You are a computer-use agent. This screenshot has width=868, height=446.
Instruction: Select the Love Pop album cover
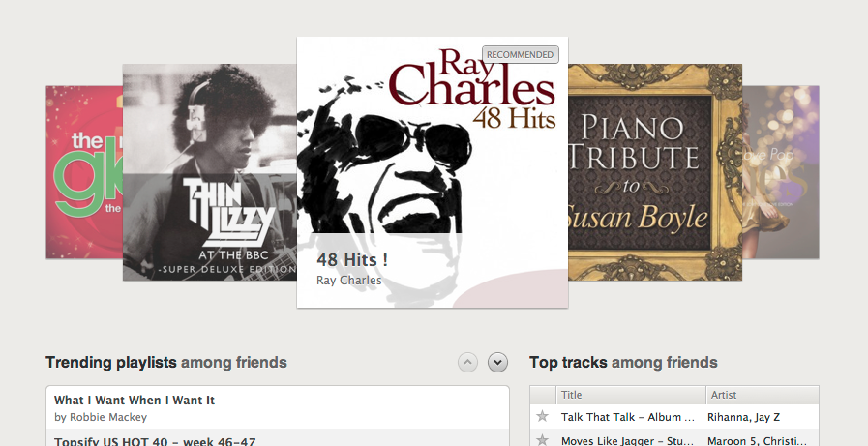point(781,172)
